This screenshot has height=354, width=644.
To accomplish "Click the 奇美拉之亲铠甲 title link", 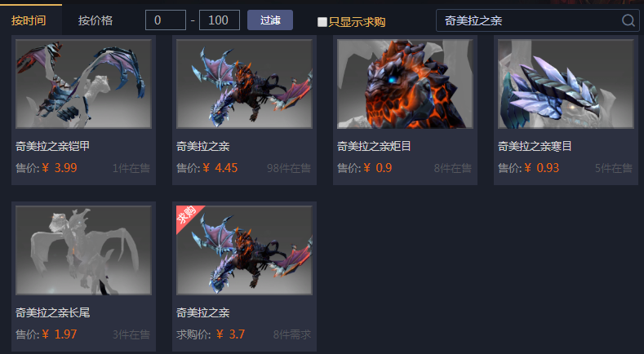I will pos(52,146).
